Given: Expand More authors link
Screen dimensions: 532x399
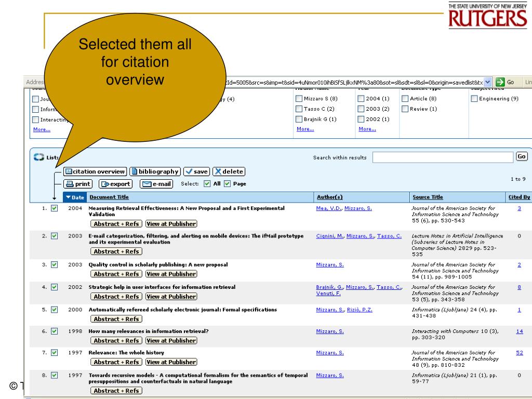Looking at the screenshot, I should point(305,129).
